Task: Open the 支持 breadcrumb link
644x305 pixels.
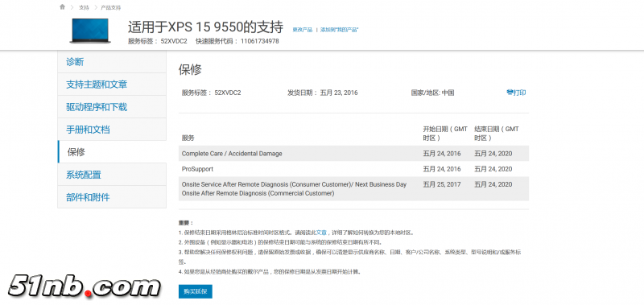Action: pyautogui.click(x=84, y=7)
